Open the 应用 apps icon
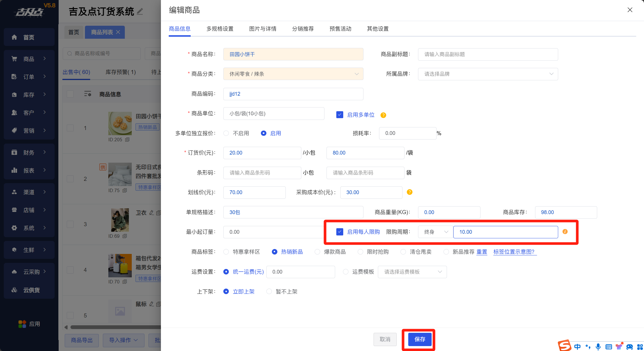 [22, 324]
